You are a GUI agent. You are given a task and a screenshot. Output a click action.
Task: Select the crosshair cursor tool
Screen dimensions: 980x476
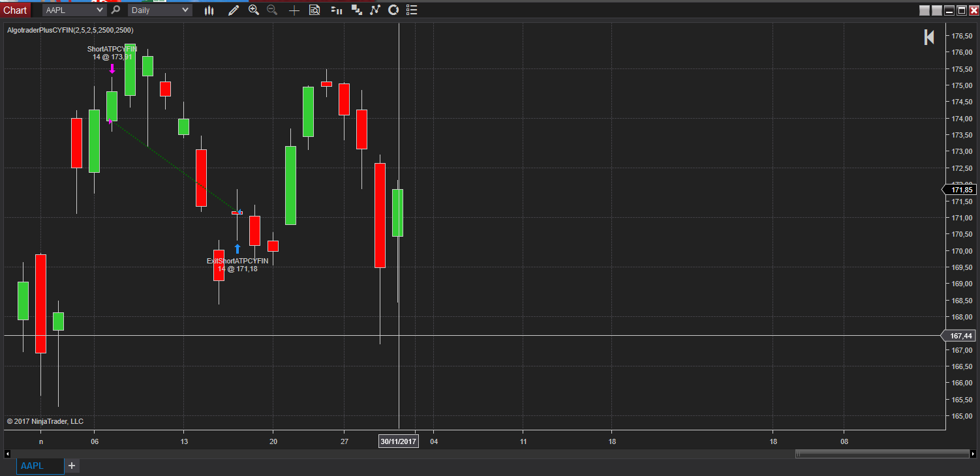(294, 10)
